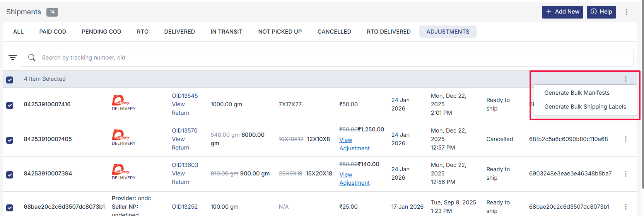Choose Generate Bulk Shipping Labels option
This screenshot has height=216, width=644.
585,107
